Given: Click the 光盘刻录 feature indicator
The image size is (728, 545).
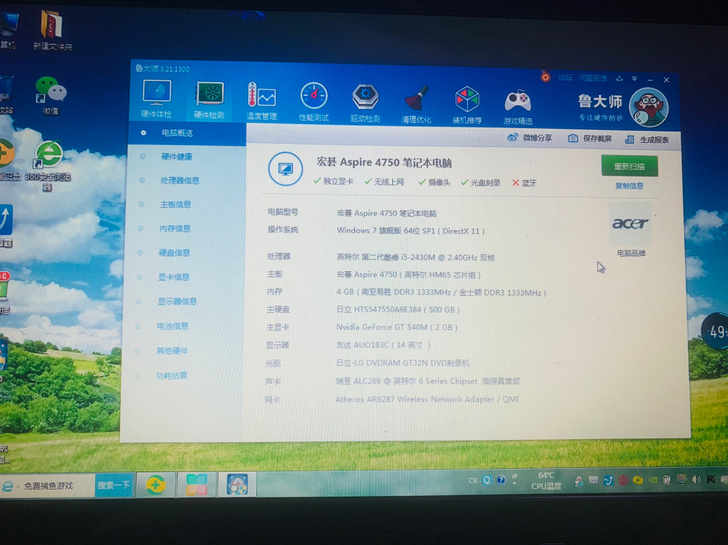Looking at the screenshot, I should pos(481,182).
